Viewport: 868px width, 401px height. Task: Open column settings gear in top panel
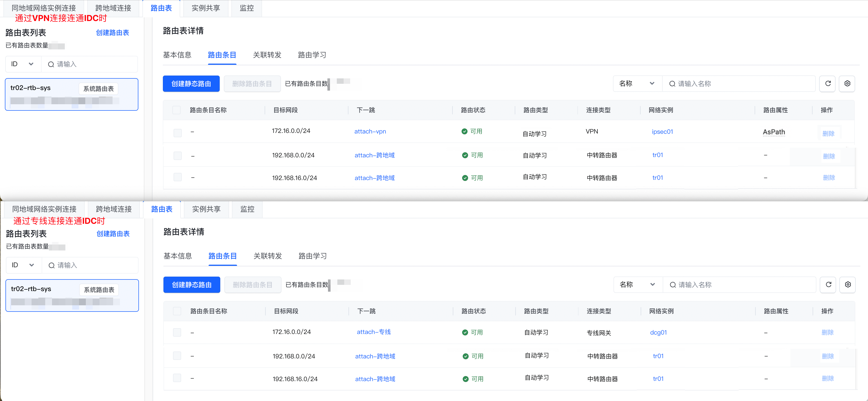pyautogui.click(x=847, y=83)
